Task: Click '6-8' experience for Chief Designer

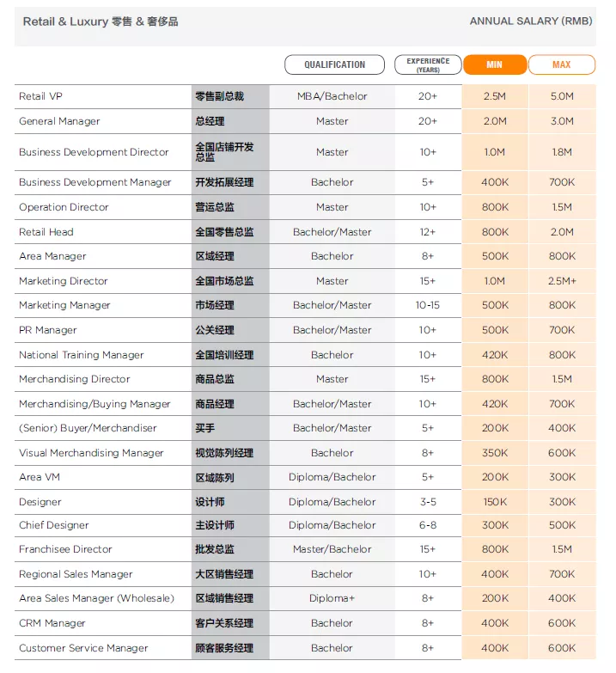Action: point(428,525)
